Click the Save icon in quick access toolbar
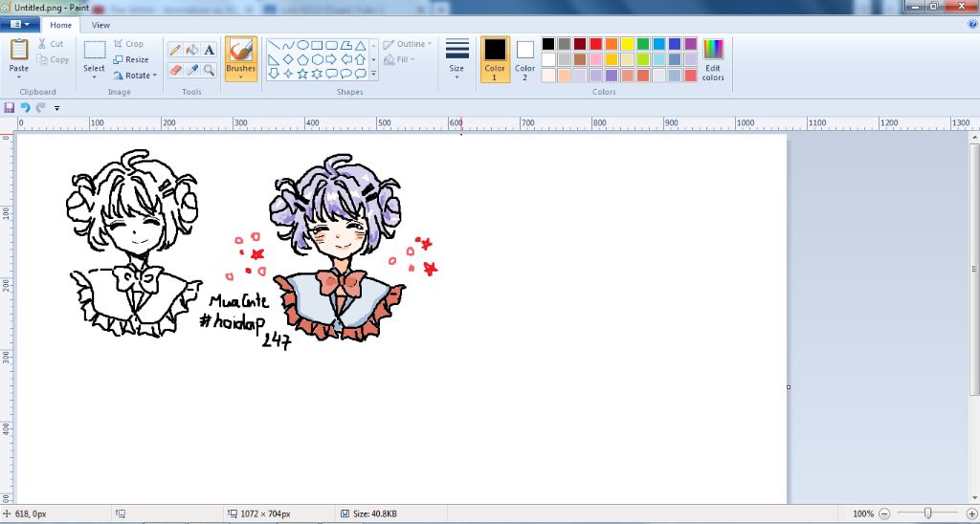980x524 pixels. coord(10,108)
